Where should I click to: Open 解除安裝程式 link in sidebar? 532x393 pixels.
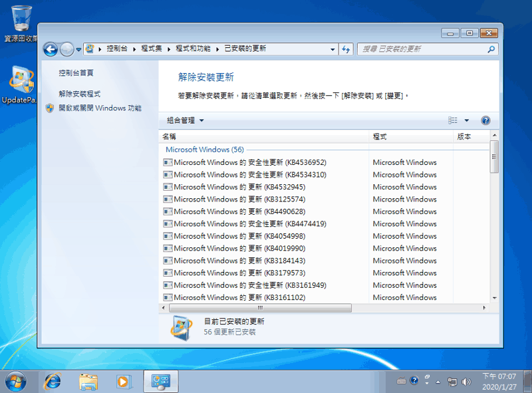[x=79, y=94]
